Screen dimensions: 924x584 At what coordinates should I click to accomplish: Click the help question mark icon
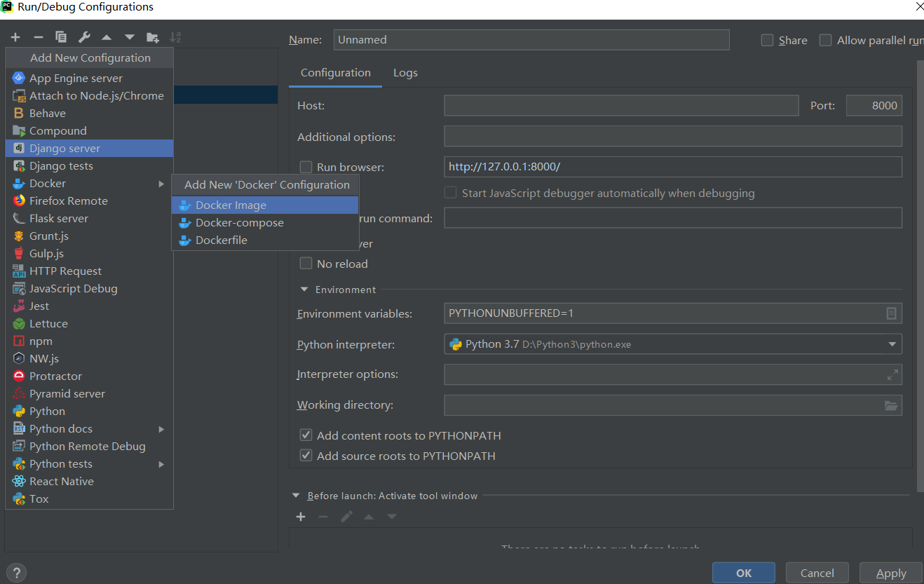[18, 572]
